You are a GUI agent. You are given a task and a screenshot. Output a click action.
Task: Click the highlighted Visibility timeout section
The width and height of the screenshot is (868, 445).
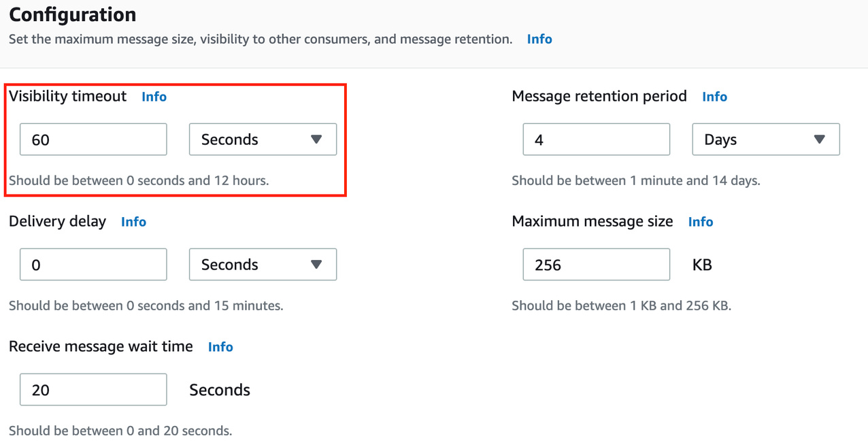click(x=175, y=139)
